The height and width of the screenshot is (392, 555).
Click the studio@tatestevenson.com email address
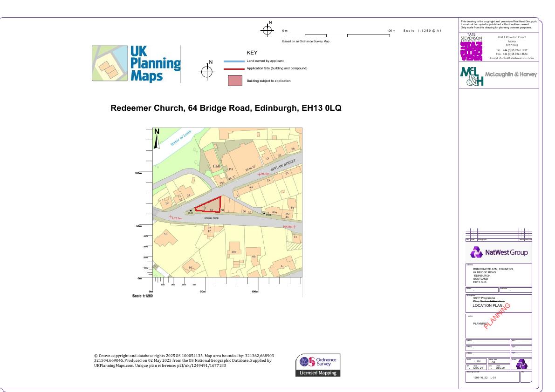[514, 58]
